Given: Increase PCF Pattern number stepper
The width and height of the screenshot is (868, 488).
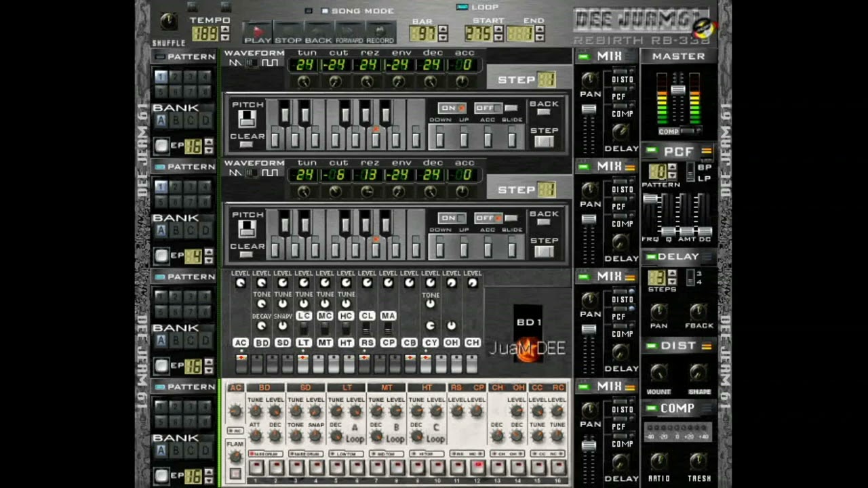Looking at the screenshot, I should [x=672, y=167].
